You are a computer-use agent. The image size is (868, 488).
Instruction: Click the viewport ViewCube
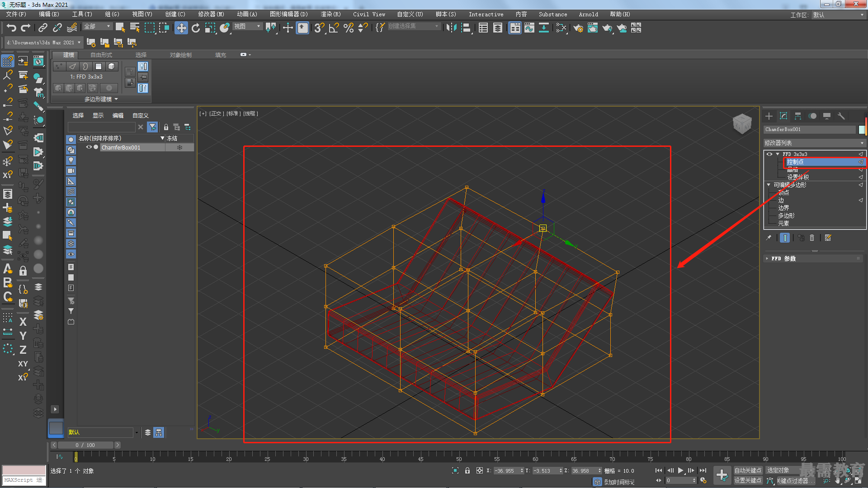tap(742, 123)
